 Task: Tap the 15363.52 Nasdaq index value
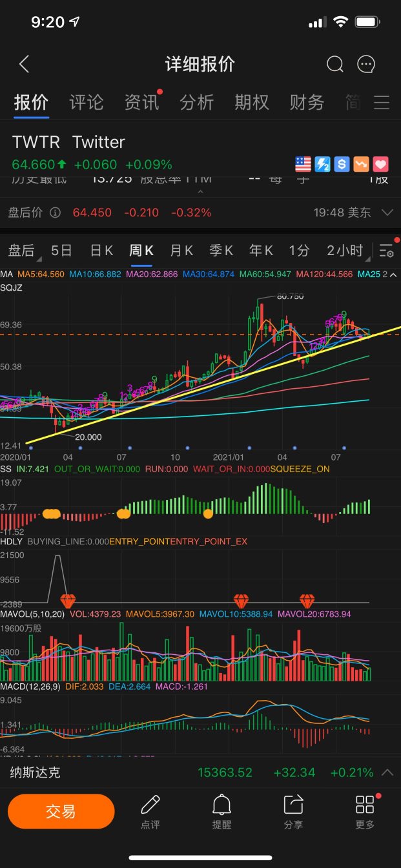pyautogui.click(x=225, y=772)
